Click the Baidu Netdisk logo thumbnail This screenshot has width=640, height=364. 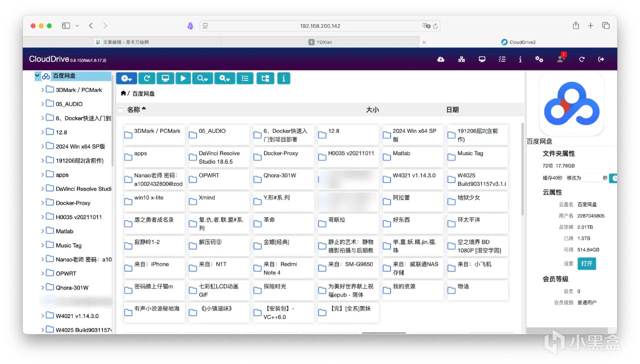tap(571, 104)
